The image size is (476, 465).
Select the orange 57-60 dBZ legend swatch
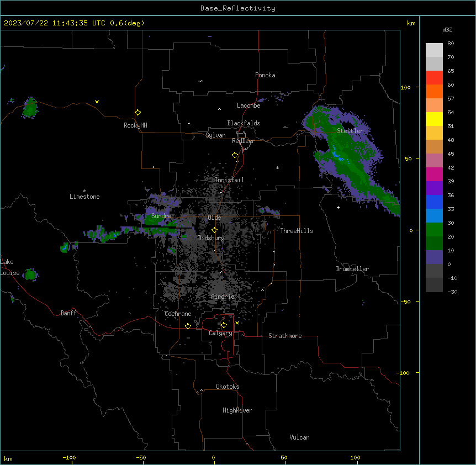(434, 91)
